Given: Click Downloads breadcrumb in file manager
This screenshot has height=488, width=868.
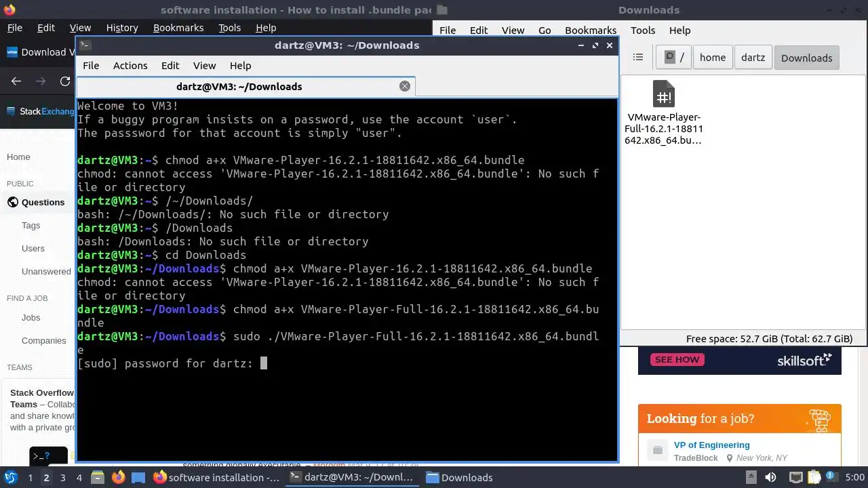Looking at the screenshot, I should point(806,58).
